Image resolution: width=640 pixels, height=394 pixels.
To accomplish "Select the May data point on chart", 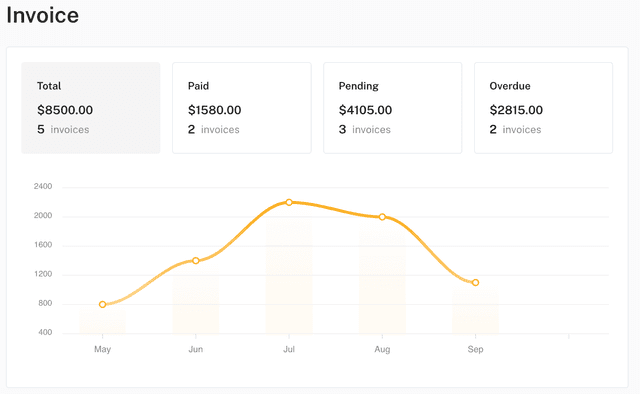I will 102,304.
